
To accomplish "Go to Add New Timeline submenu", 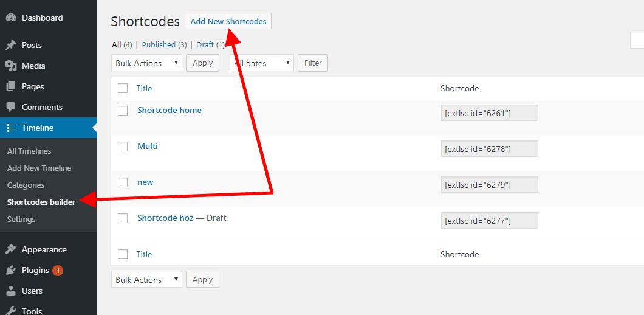I will pyautogui.click(x=39, y=168).
